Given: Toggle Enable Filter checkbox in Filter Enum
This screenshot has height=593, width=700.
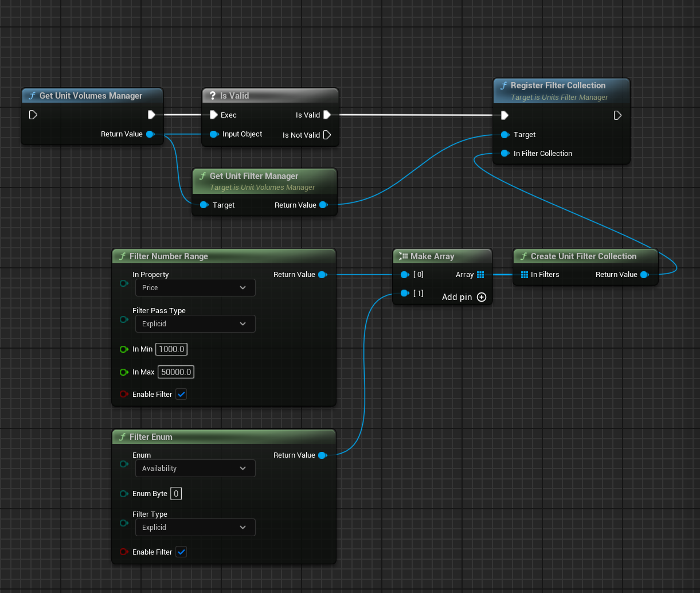Looking at the screenshot, I should (x=181, y=552).
